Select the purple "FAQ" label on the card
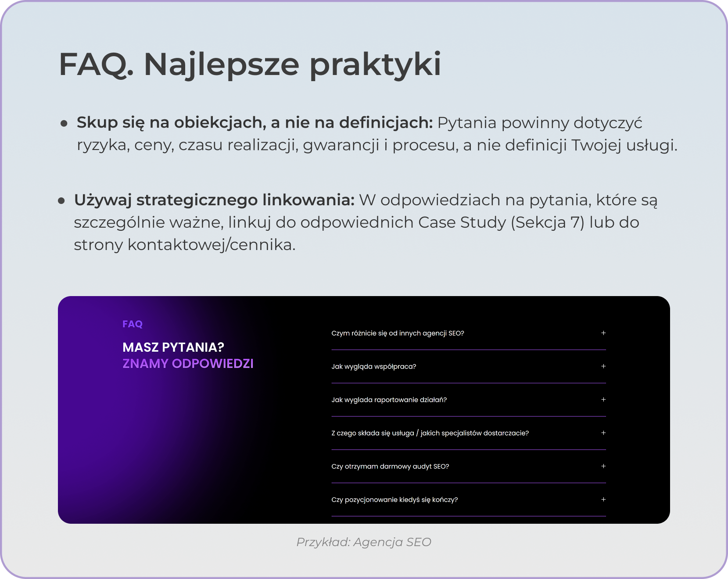 [x=132, y=324]
